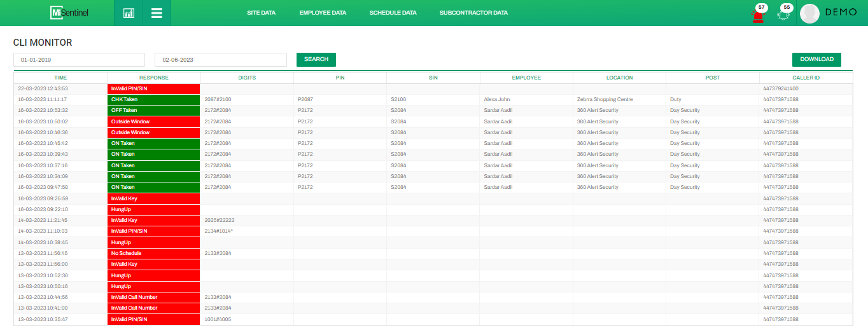
Task: Open the Site Data menu
Action: pos(261,13)
